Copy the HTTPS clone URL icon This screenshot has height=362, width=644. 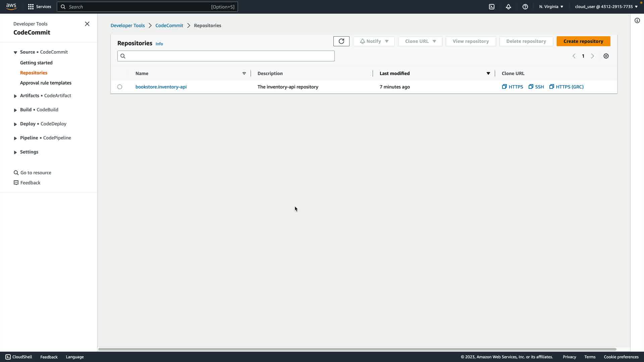[504, 87]
